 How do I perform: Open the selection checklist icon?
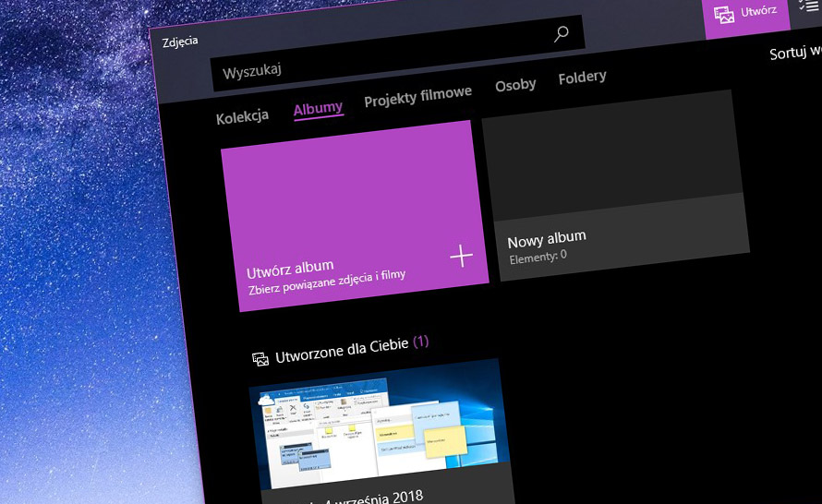(x=809, y=6)
